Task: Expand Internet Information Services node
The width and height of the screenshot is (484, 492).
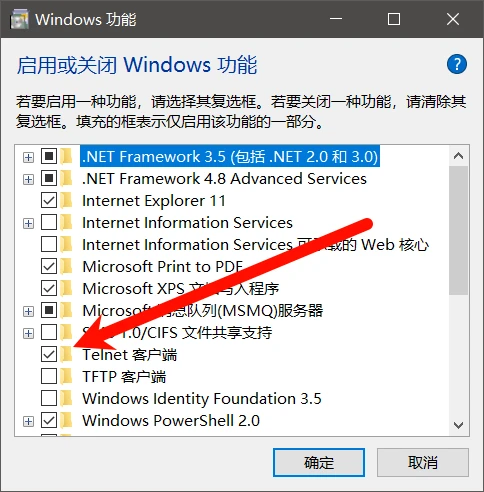Action: point(28,223)
